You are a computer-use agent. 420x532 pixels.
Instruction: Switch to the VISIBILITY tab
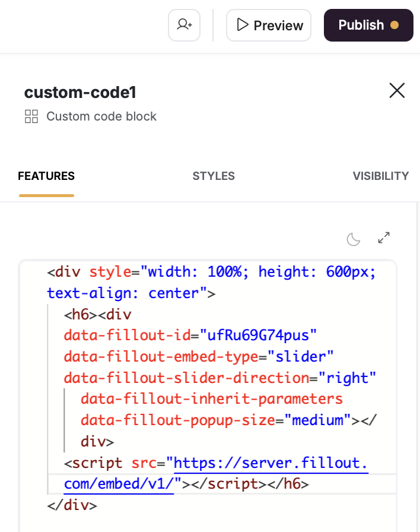[381, 176]
